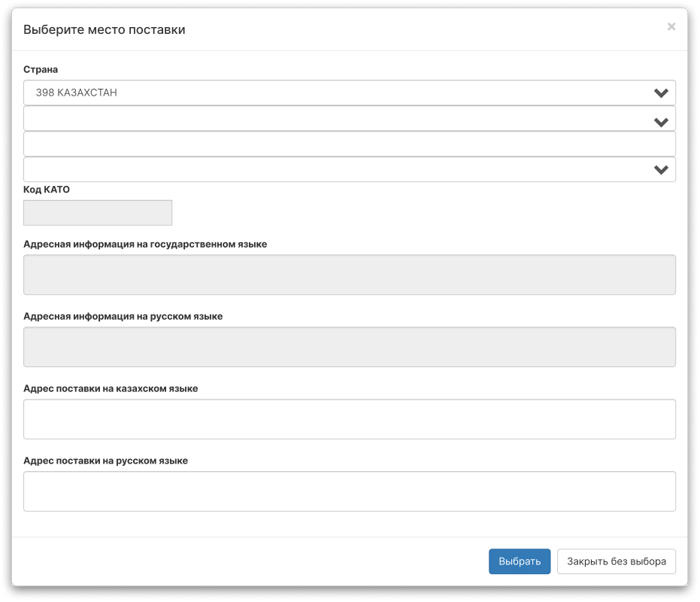Open the Страна dropdown showing 398 КАЗАХСТАН
Viewport: 700px width, 602px height.
(x=338, y=93)
